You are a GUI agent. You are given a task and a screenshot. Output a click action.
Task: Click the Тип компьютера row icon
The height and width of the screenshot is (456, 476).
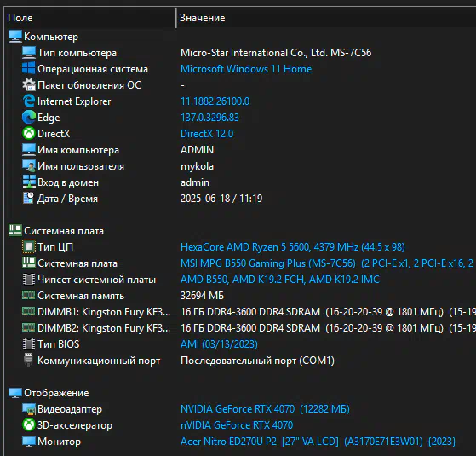(x=29, y=53)
